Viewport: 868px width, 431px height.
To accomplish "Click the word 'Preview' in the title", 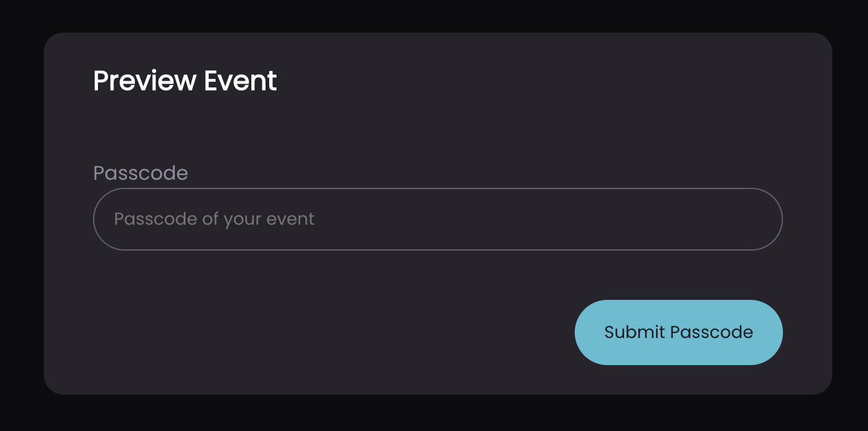I will [145, 81].
